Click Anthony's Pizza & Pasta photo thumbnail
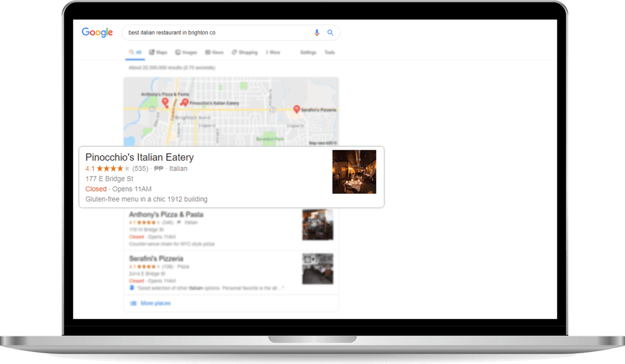625x364 pixels. pos(318,224)
